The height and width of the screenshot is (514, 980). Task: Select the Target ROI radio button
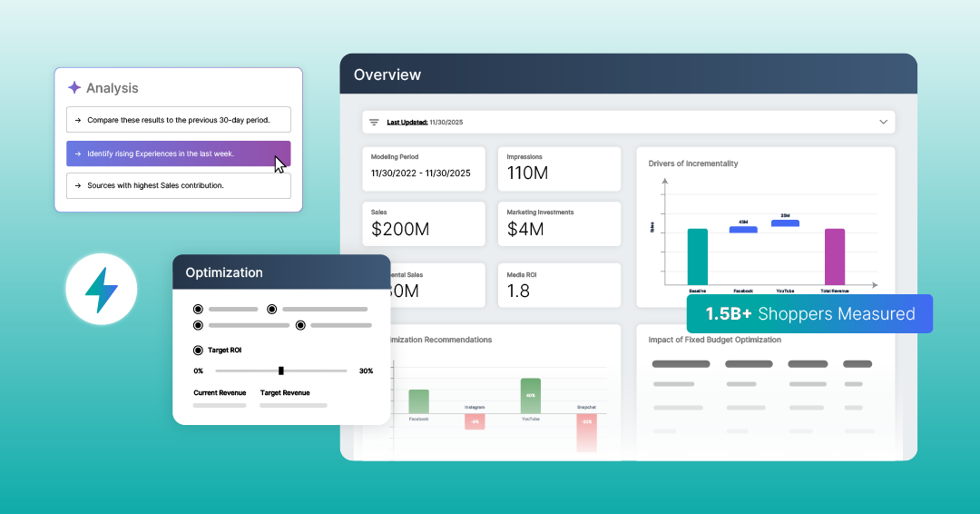199,350
